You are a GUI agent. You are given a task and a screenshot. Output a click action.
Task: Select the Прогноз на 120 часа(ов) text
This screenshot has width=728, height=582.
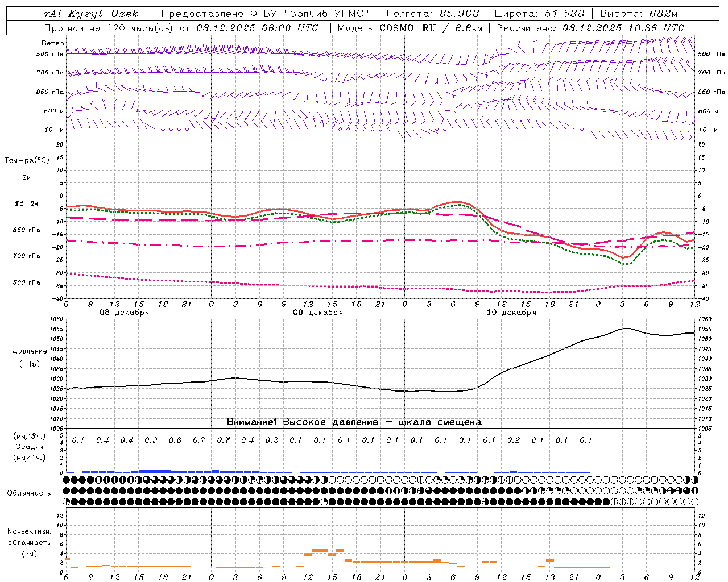[110, 28]
